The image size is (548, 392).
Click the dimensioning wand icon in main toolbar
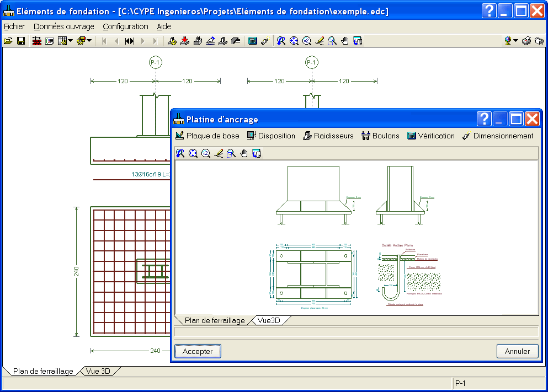click(x=265, y=41)
